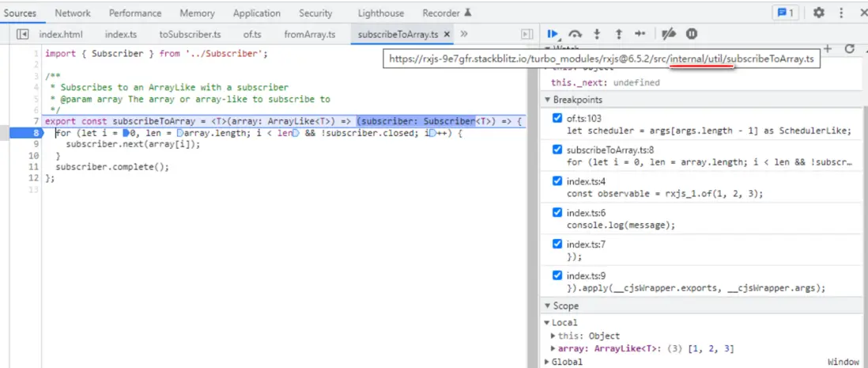Viewport: 868px width, 368px height.
Task: Switch to toSubscriber.ts file tab
Action: 190,34
